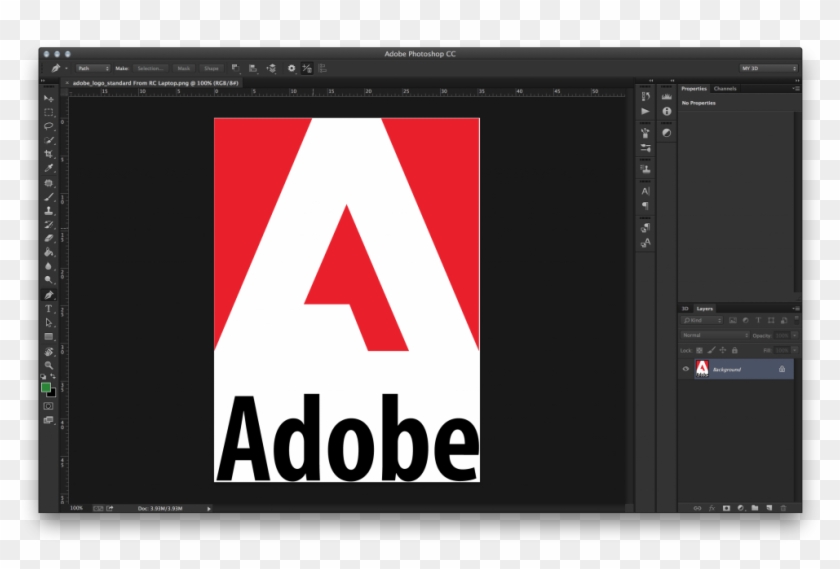Open the path arrangement dropdown
The width and height of the screenshot is (840, 569).
click(x=272, y=69)
